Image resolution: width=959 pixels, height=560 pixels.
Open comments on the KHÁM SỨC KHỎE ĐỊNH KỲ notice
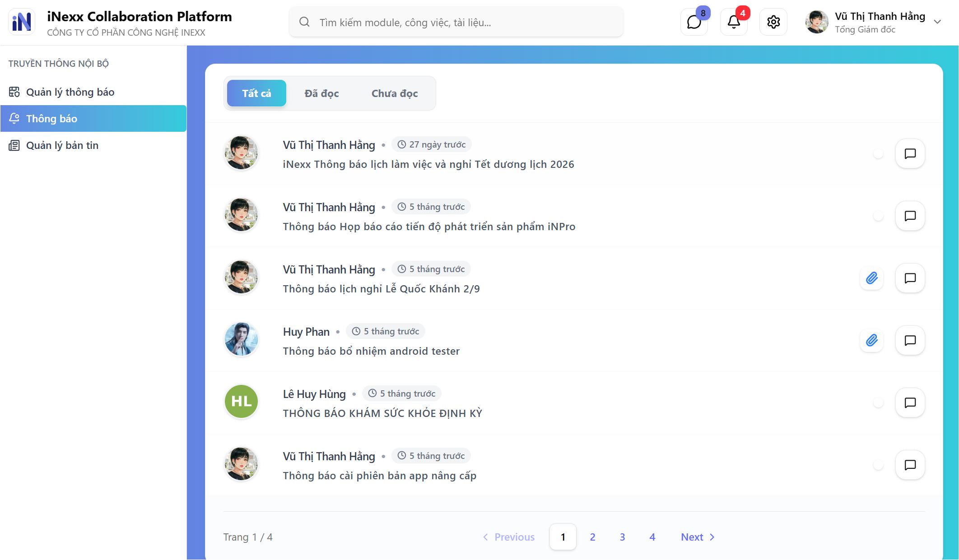tap(910, 403)
